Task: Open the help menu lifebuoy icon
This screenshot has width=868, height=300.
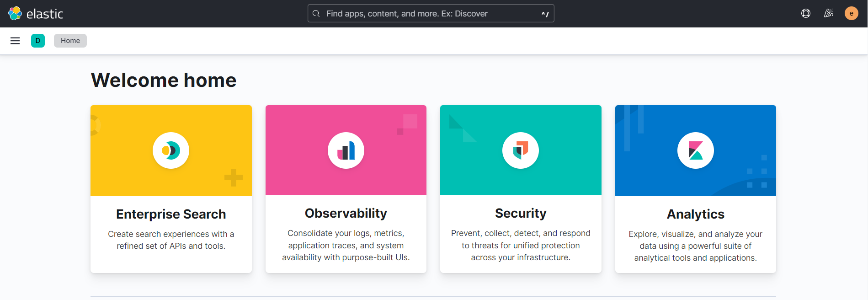Action: (805, 14)
